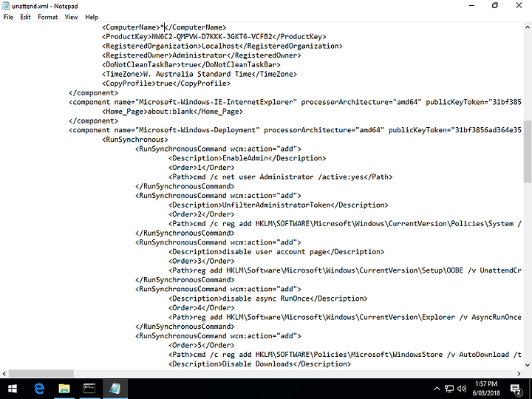Click the opening RunSynchronous tag line

[135, 140]
